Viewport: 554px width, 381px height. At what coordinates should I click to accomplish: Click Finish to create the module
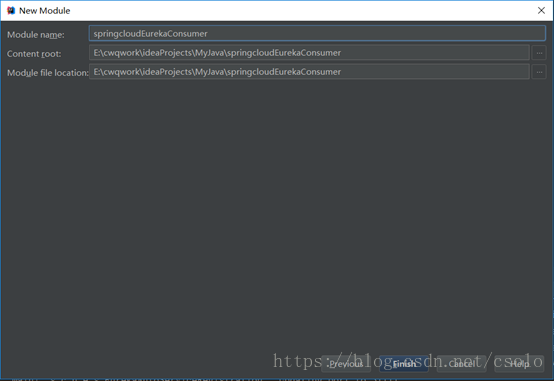(404, 364)
